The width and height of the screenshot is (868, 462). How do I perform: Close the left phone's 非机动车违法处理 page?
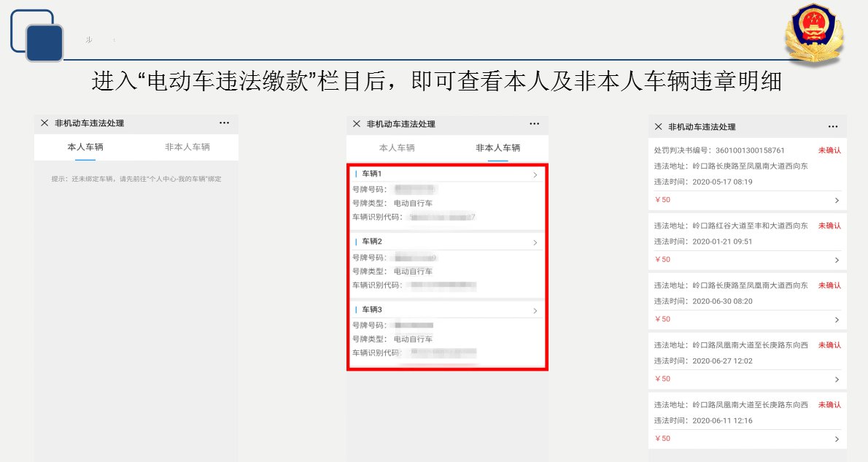[x=44, y=123]
